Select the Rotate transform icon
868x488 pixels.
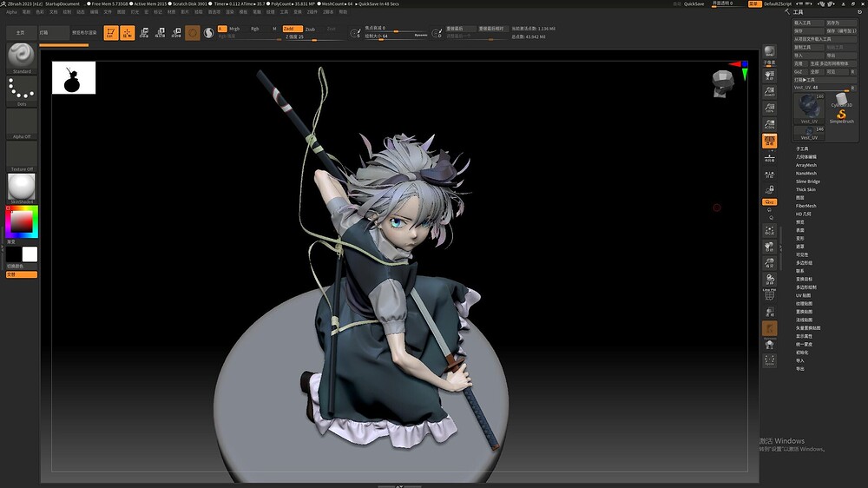pyautogui.click(x=176, y=33)
